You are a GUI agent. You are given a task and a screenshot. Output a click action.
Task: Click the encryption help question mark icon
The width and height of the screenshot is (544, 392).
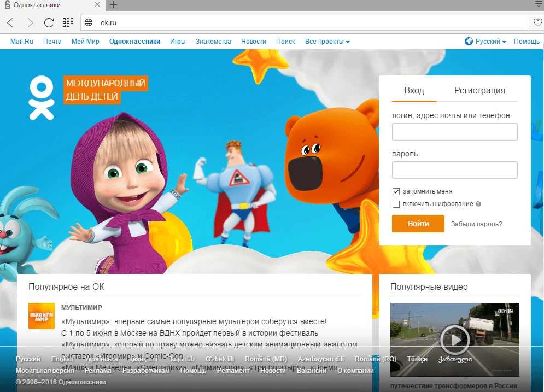coord(478,204)
